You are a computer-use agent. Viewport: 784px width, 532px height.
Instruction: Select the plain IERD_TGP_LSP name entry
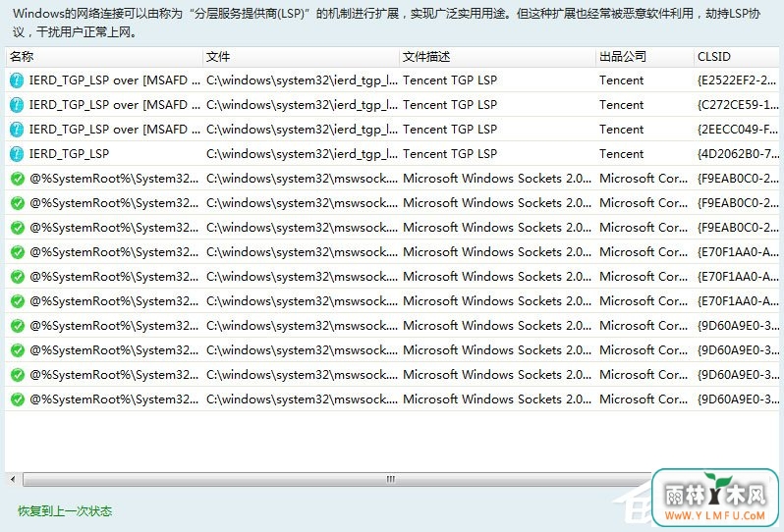(69, 154)
